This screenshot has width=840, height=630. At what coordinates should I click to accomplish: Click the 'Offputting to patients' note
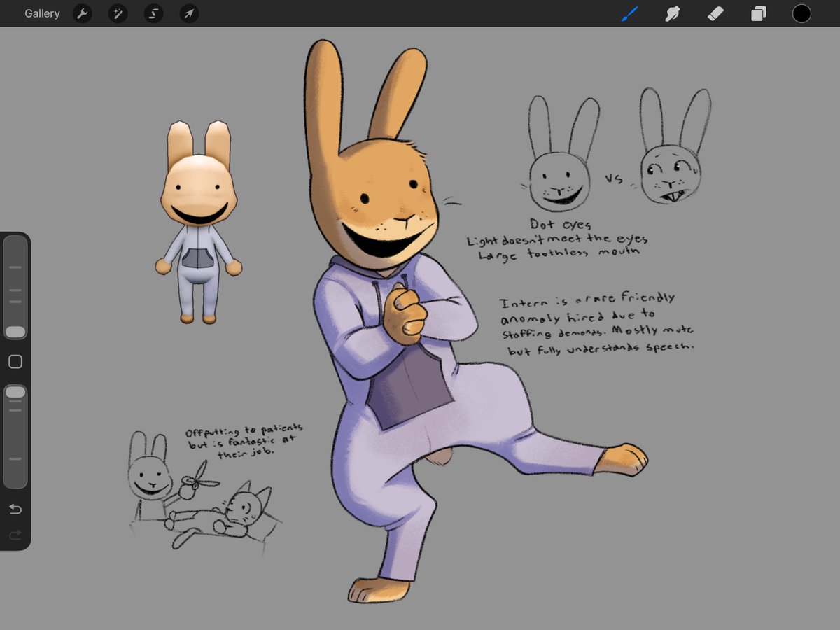coord(244,430)
